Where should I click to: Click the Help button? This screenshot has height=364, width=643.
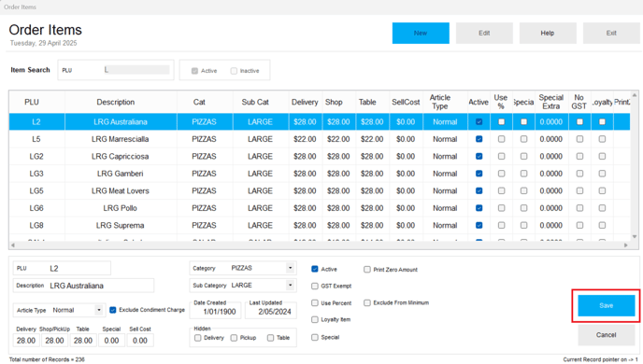pos(548,34)
